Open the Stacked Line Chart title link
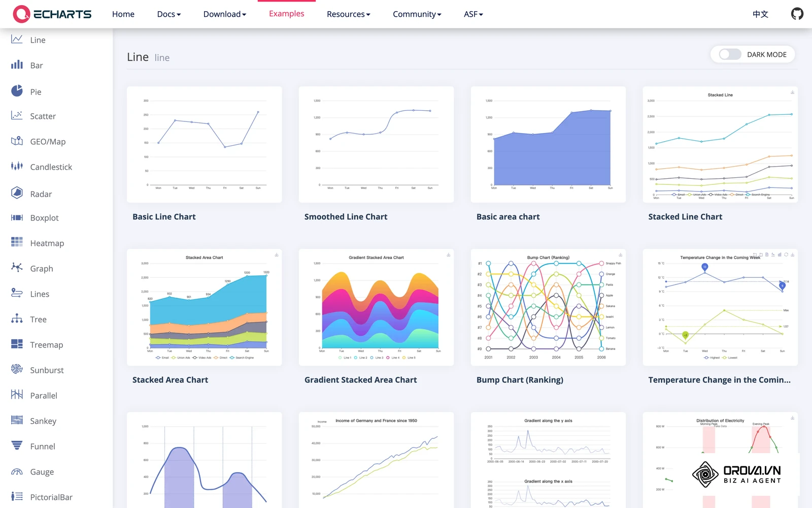812x508 pixels. click(685, 217)
